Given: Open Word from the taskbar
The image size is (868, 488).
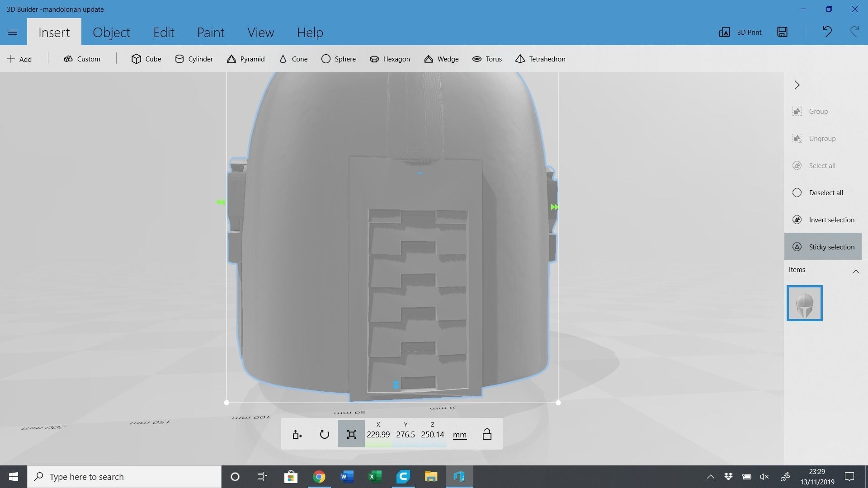Looking at the screenshot, I should 347,477.
